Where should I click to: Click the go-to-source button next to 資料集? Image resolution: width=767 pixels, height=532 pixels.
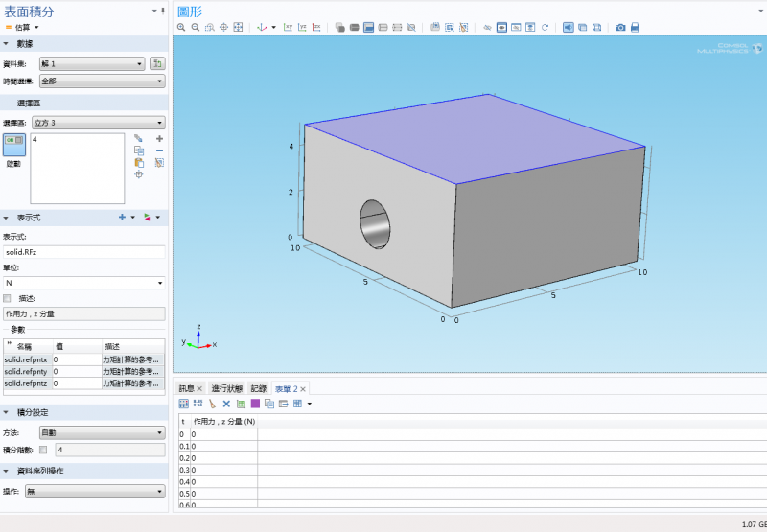pyautogui.click(x=157, y=63)
